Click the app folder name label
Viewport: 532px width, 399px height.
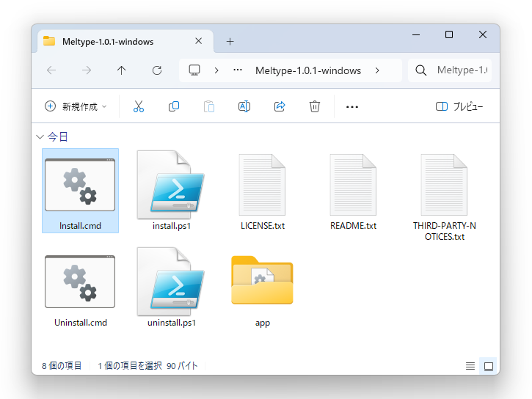click(263, 323)
